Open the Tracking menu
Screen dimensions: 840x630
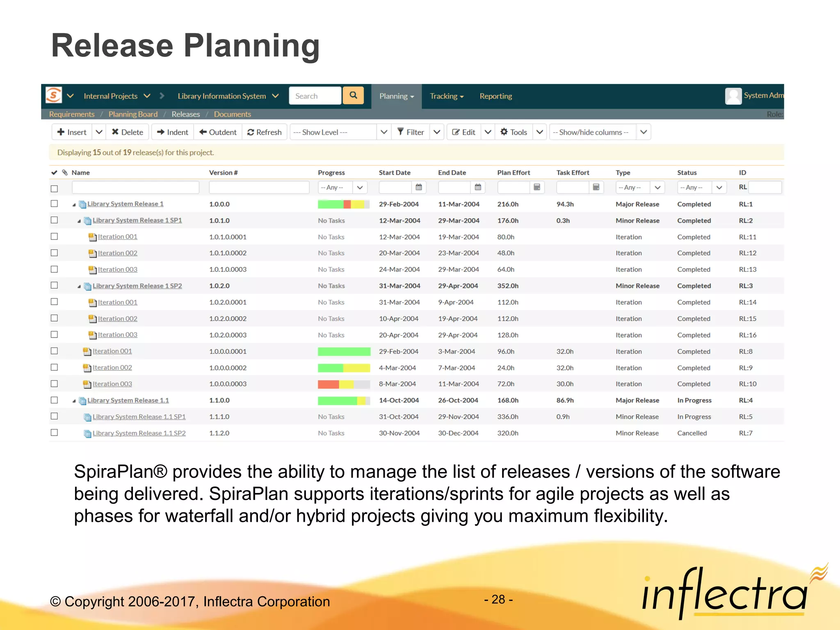tap(447, 96)
